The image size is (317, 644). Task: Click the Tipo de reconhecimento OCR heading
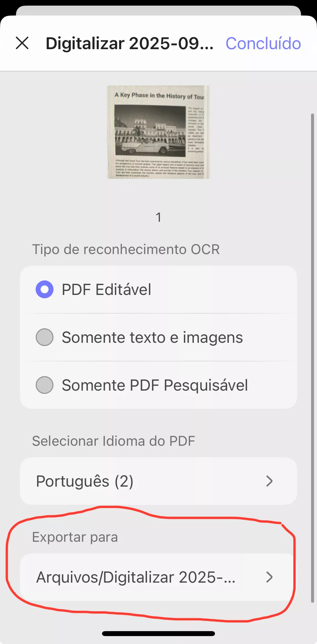126,249
